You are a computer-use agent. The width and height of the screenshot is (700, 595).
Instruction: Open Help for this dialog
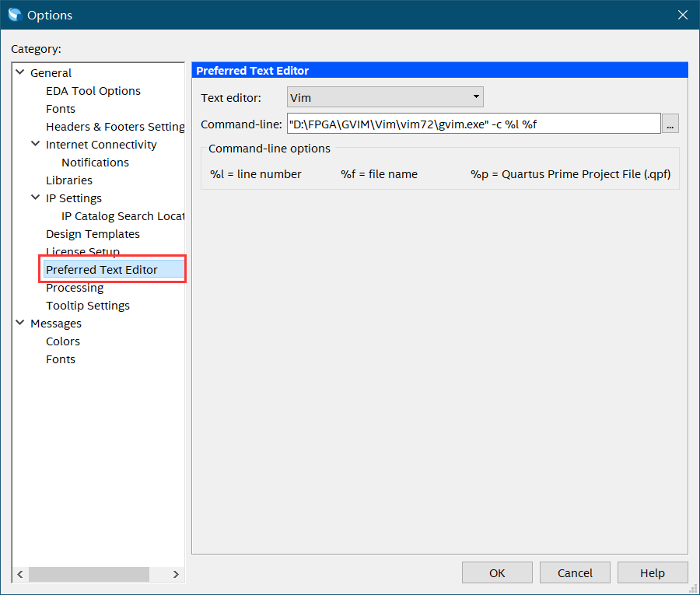tap(653, 572)
